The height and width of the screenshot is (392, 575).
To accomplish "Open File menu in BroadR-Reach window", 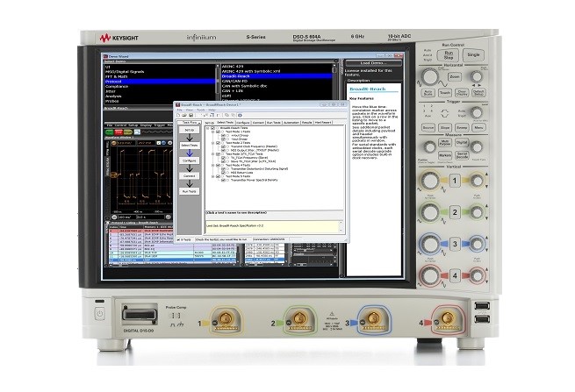I will pyautogui.click(x=180, y=110).
